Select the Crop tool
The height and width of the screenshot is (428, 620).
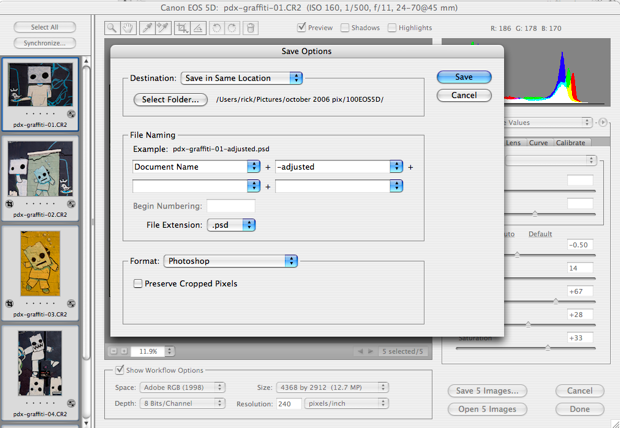pos(182,28)
